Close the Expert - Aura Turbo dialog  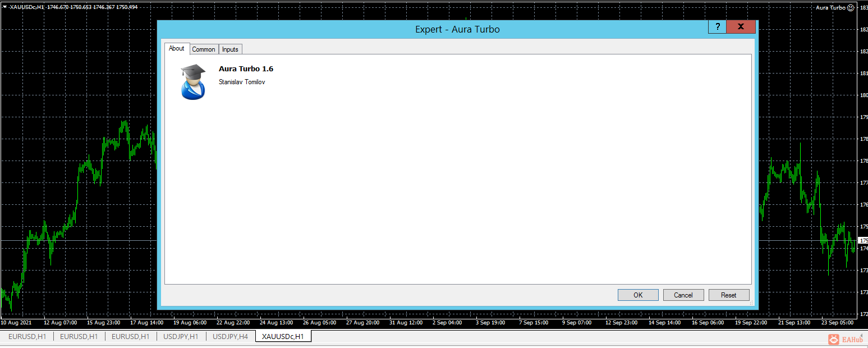(741, 27)
